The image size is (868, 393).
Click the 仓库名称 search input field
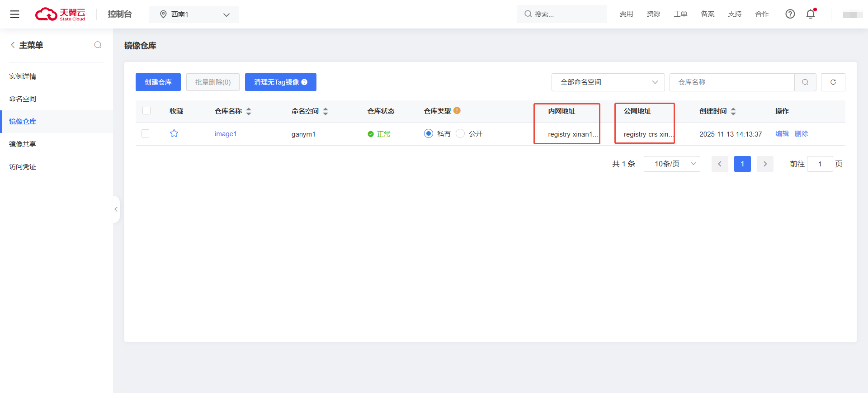point(731,82)
